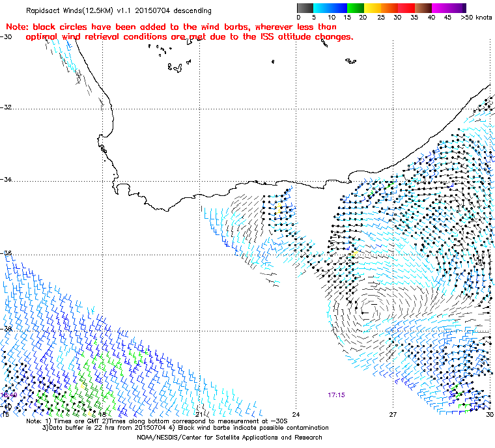
Task: Pick the gray 0-5 knots color segment
Action: click(x=305, y=8)
